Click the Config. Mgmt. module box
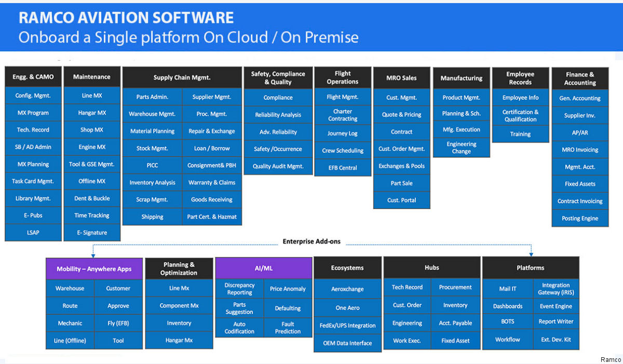Viewport: 623px width, 364px height. [33, 96]
